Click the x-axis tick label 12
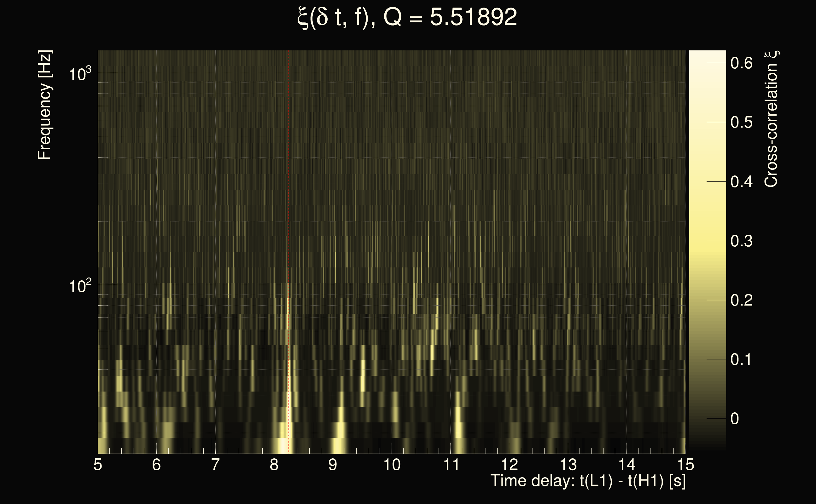The height and width of the screenshot is (504, 816). (509, 465)
